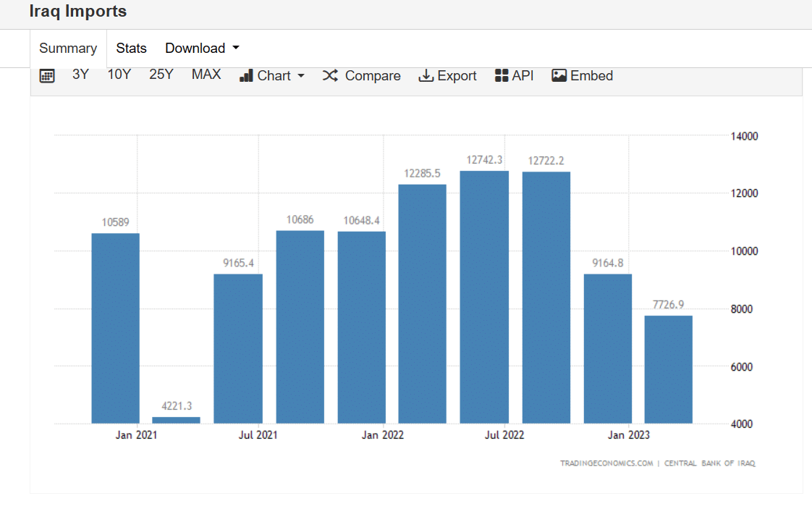Select the 10Y time range
This screenshot has width=812, height=509.
click(x=119, y=75)
